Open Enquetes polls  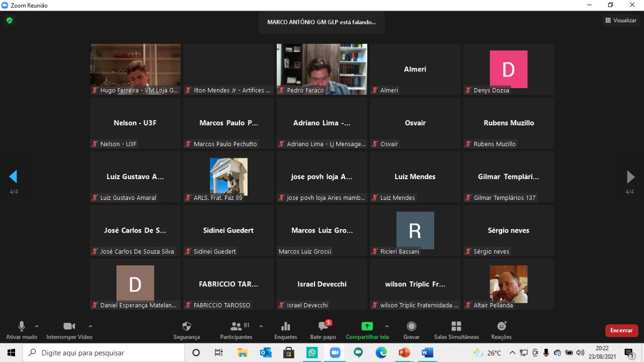click(x=285, y=330)
